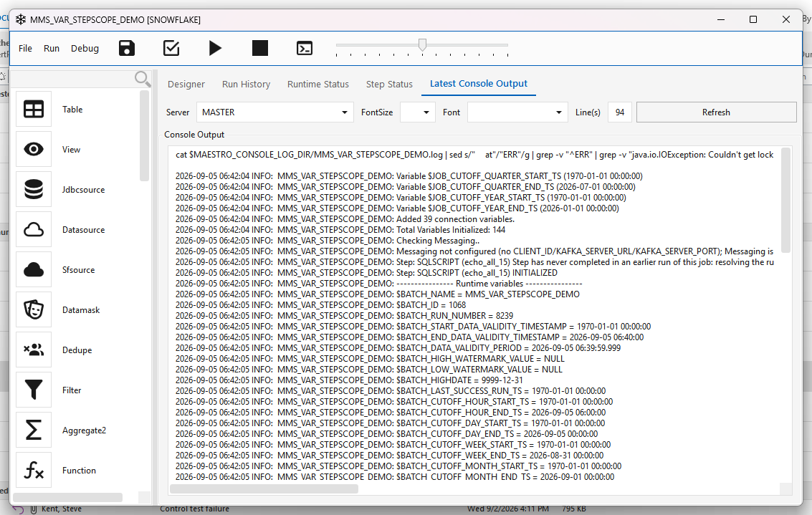
Task: Click the component palette horizontal scrollbar
Action: point(67,497)
